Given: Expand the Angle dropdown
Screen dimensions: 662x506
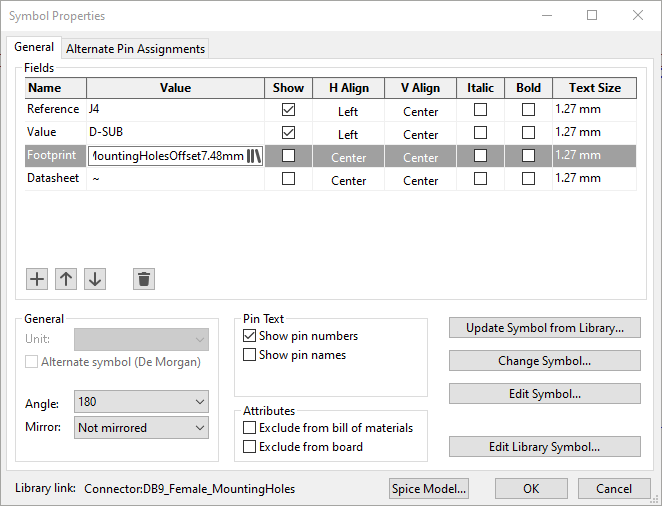Looking at the screenshot, I should (141, 402).
